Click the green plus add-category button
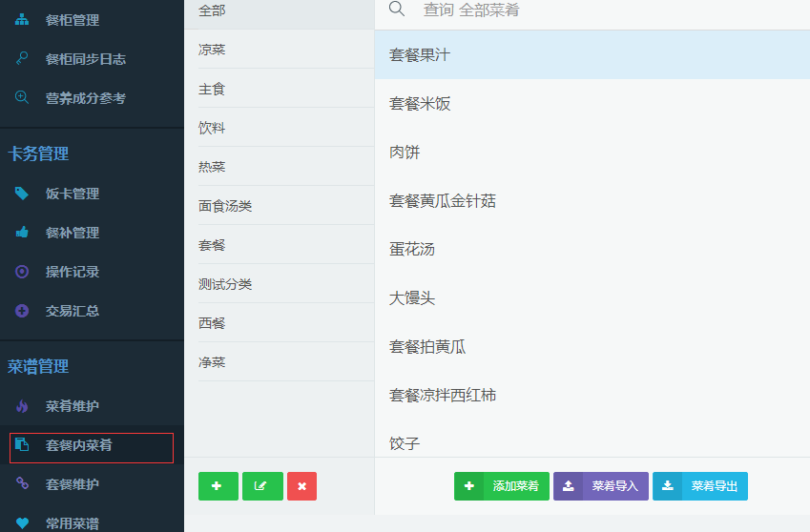Screen dimensions: 810x532 218,486
